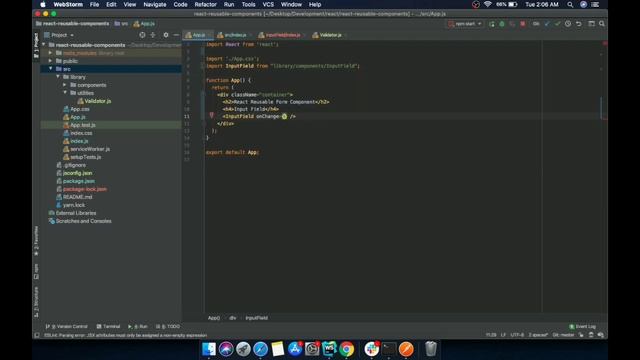Open Search Everywhere magnifier in WebStorm toolbar
This screenshot has width=640, height=360.
click(x=602, y=24)
